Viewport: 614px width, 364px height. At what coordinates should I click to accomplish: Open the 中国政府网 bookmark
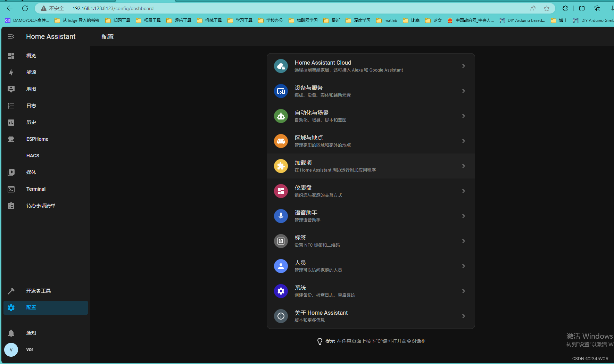tap(471, 20)
